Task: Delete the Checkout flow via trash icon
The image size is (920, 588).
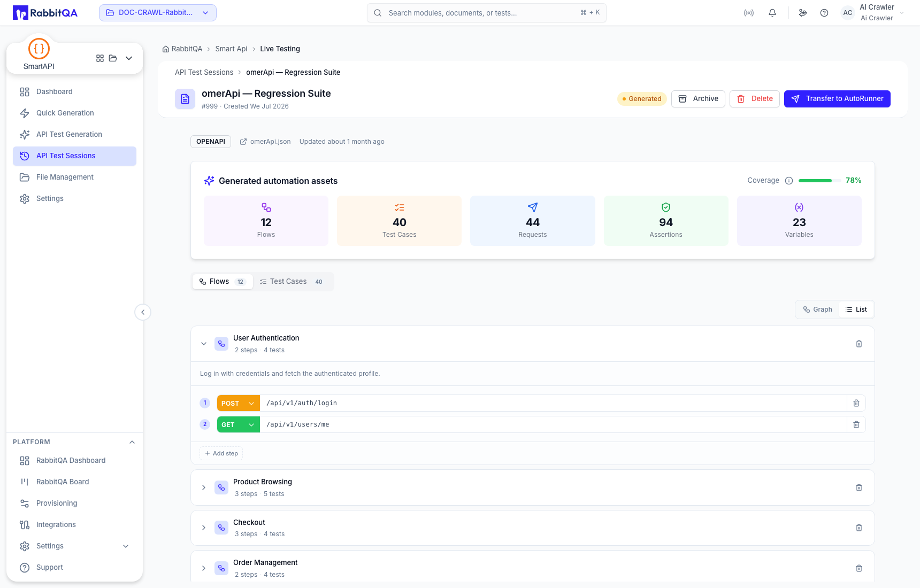Action: 859,528
